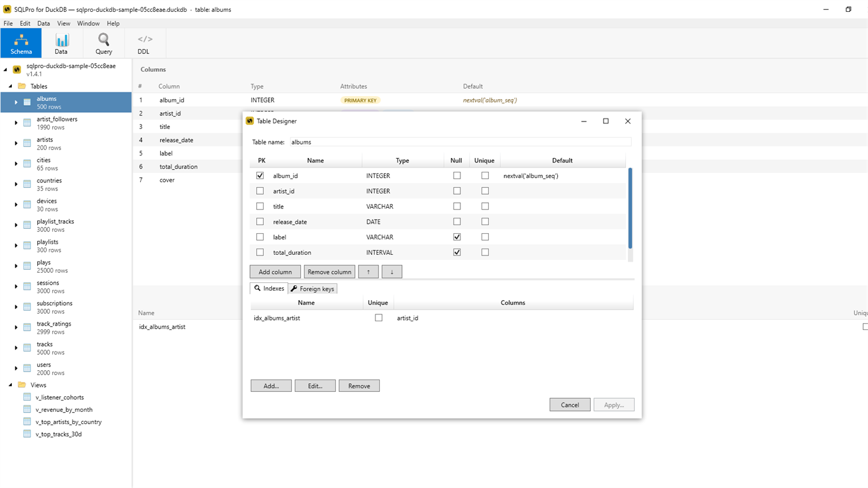Select the sessions table in the tree
Screen dimensions: 868x488
[x=66, y=286]
